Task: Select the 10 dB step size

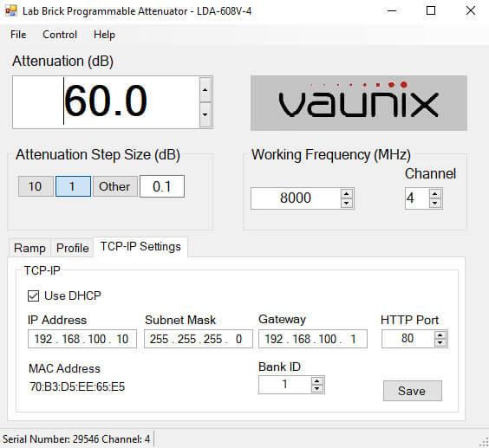Action: (36, 186)
